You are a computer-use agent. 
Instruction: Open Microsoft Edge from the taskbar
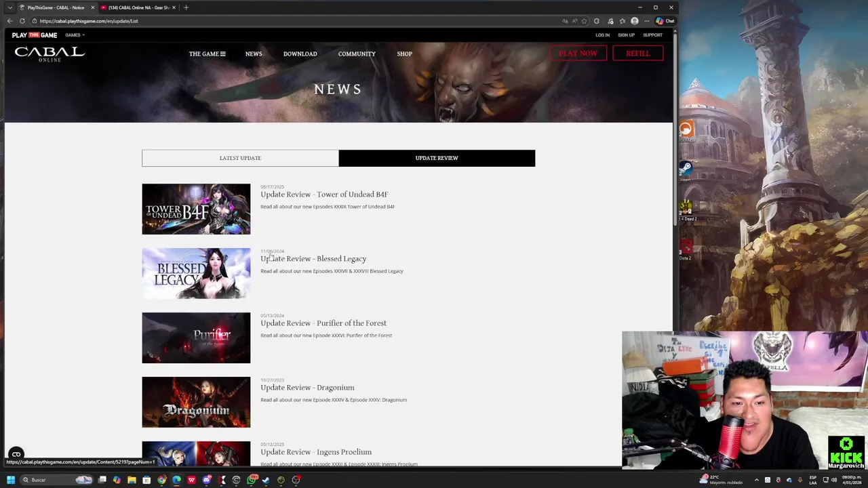176,480
